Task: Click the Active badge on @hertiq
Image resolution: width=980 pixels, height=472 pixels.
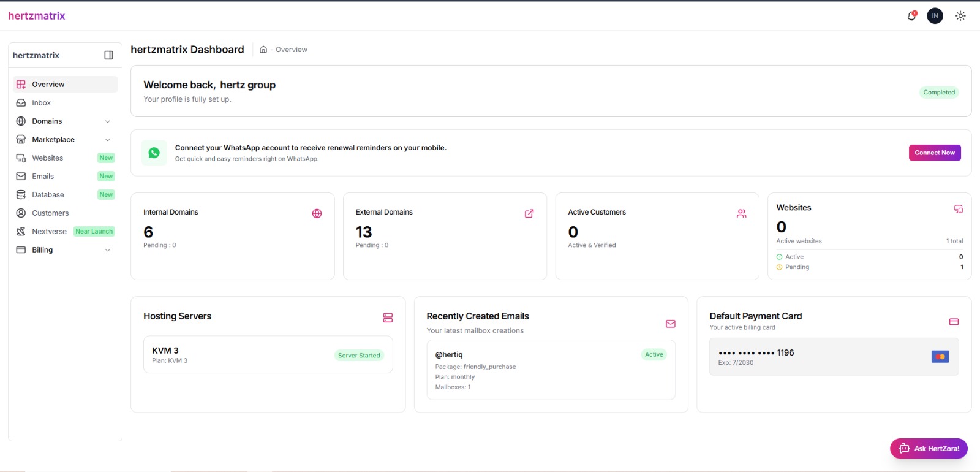Action: [x=654, y=354]
